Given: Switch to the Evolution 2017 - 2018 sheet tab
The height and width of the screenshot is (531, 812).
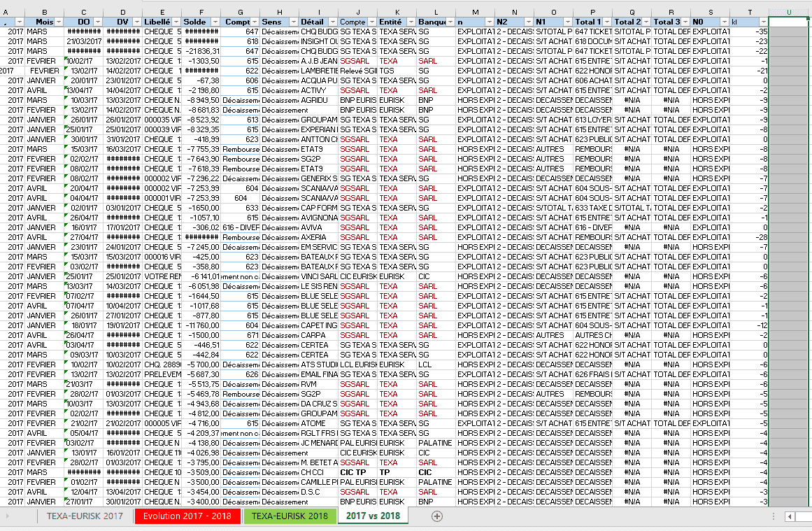Looking at the screenshot, I should point(187,516).
